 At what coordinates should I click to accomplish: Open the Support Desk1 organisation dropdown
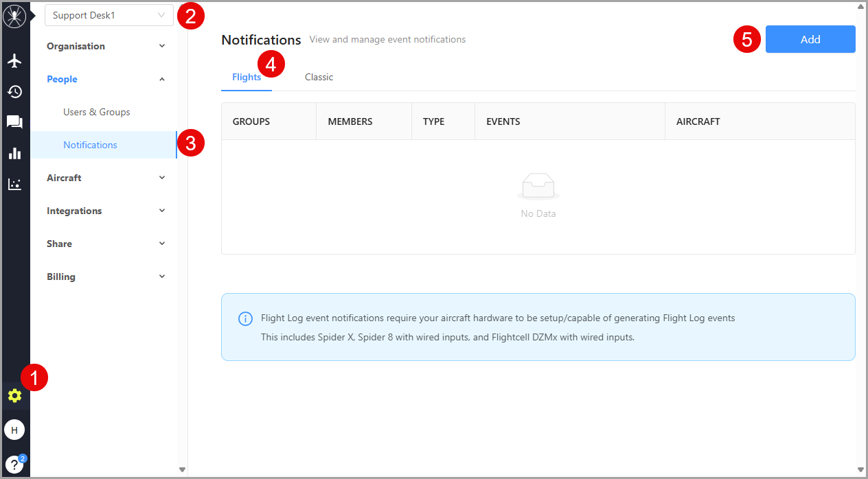tap(108, 15)
